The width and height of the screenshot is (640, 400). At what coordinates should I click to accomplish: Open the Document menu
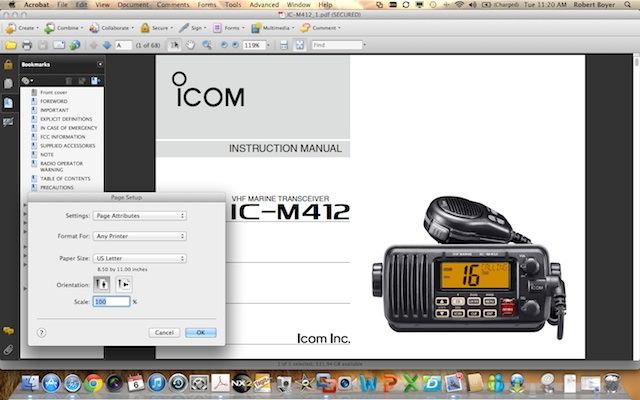pos(133,5)
